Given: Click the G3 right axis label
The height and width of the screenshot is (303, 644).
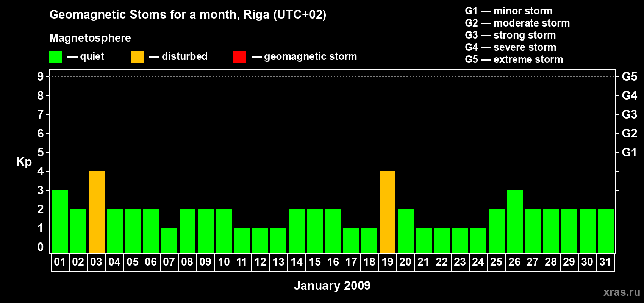Looking at the screenshot, I should pos(629,114).
